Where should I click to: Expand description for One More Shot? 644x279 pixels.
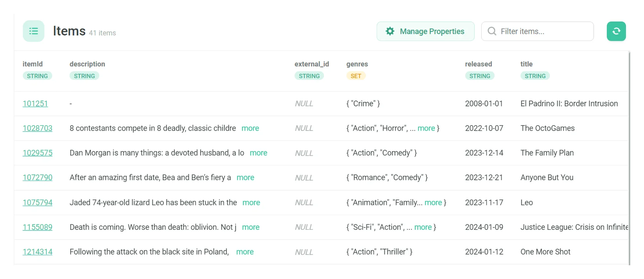(x=245, y=252)
